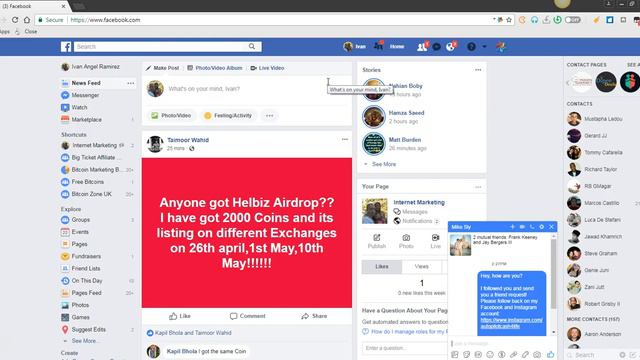Click the Facebook logo in header
The image size is (640, 360).
coord(66,47)
